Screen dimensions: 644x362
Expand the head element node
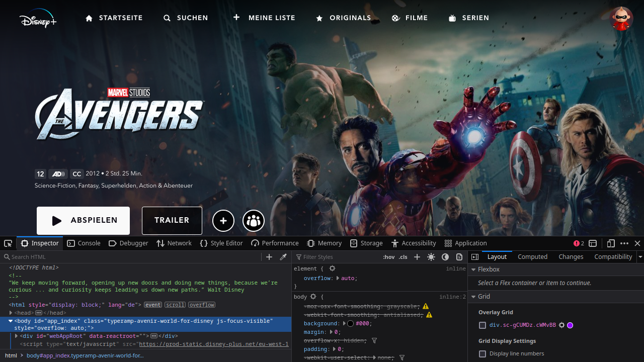pyautogui.click(x=11, y=313)
